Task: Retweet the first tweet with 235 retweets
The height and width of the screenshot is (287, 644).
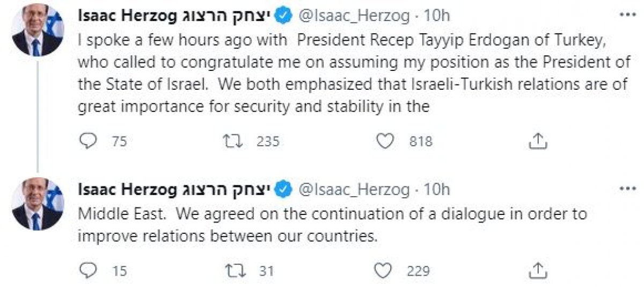Action: [x=233, y=141]
